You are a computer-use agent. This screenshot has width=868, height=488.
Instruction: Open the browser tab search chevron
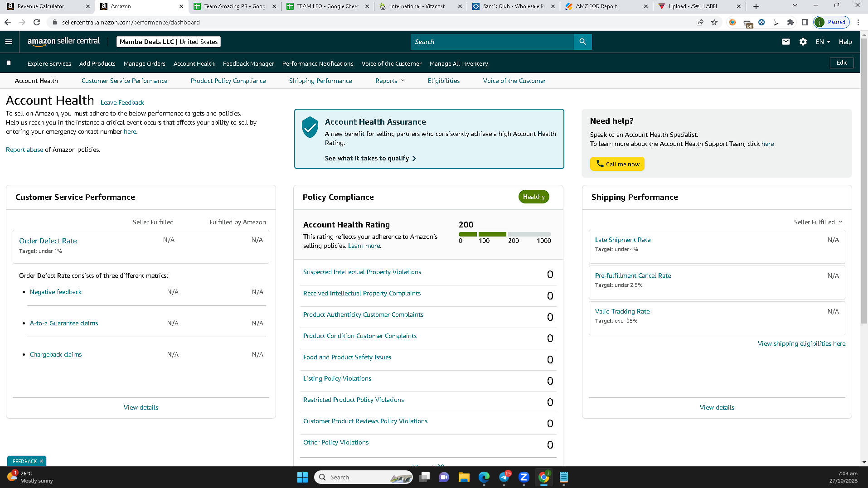(795, 6)
